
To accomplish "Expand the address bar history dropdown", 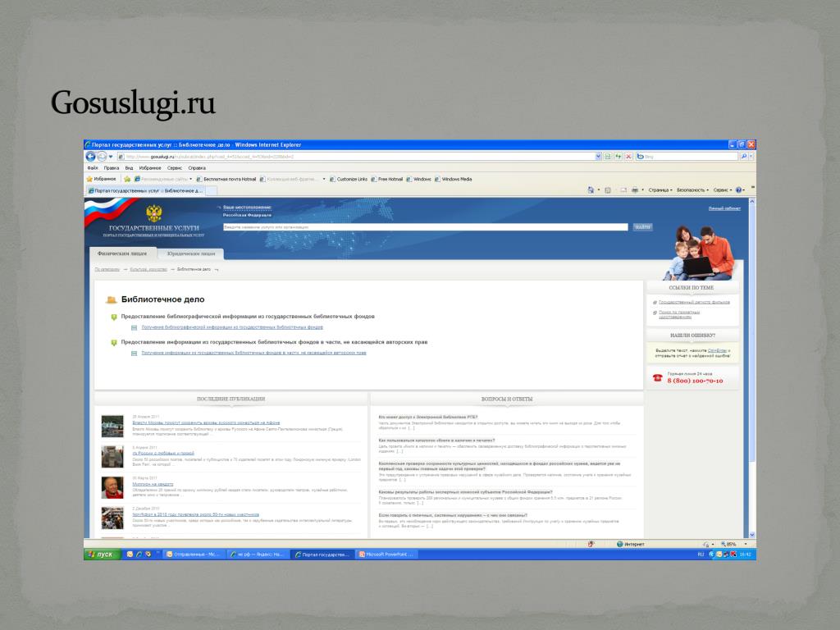I will pyautogui.click(x=598, y=157).
